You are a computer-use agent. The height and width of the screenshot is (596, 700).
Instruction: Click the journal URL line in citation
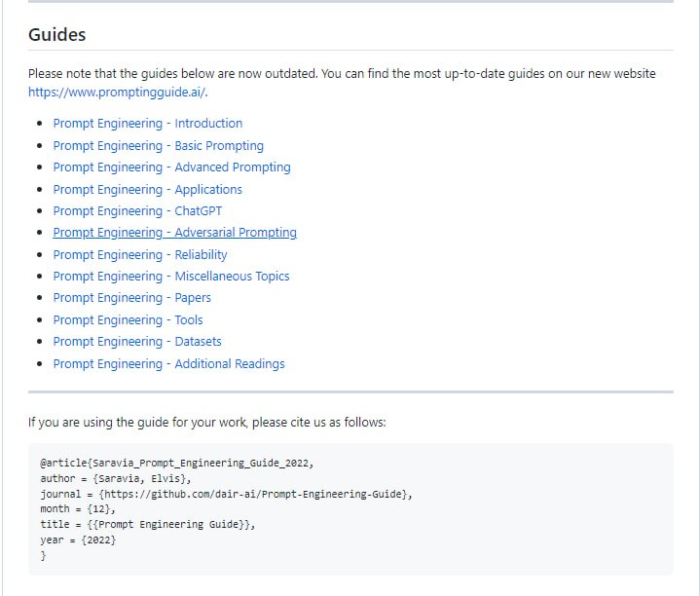point(226,494)
